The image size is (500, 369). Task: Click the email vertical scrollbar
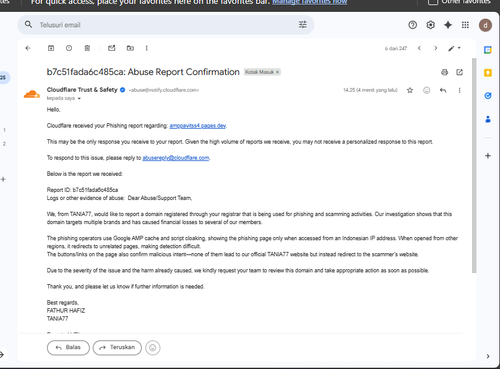tap(474, 166)
